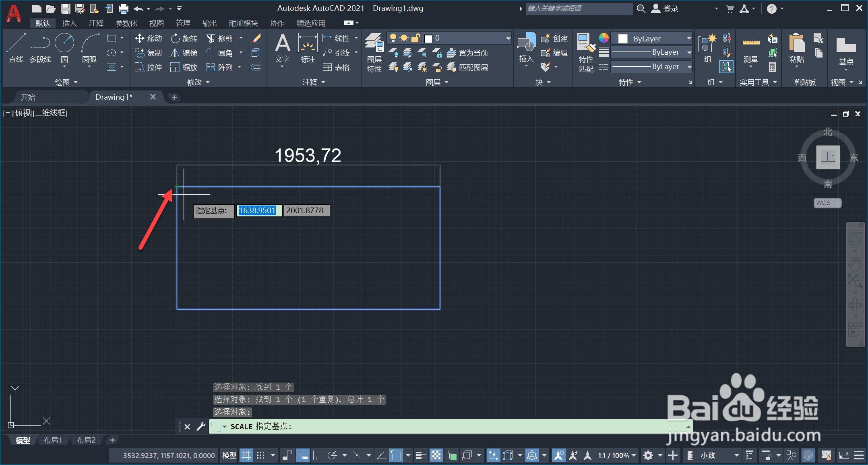Toggle ortho mode in status bar
The width and height of the screenshot is (868, 465).
318,455
